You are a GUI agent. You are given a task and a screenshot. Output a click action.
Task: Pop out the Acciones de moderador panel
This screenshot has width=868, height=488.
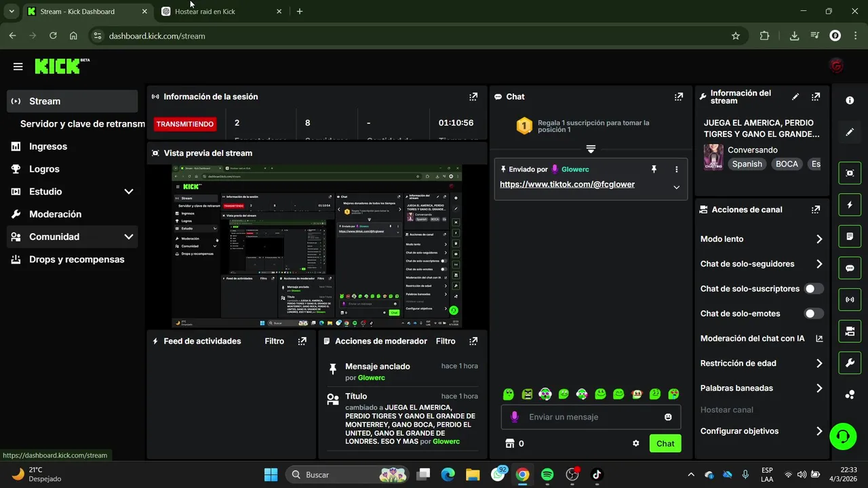[x=473, y=341]
